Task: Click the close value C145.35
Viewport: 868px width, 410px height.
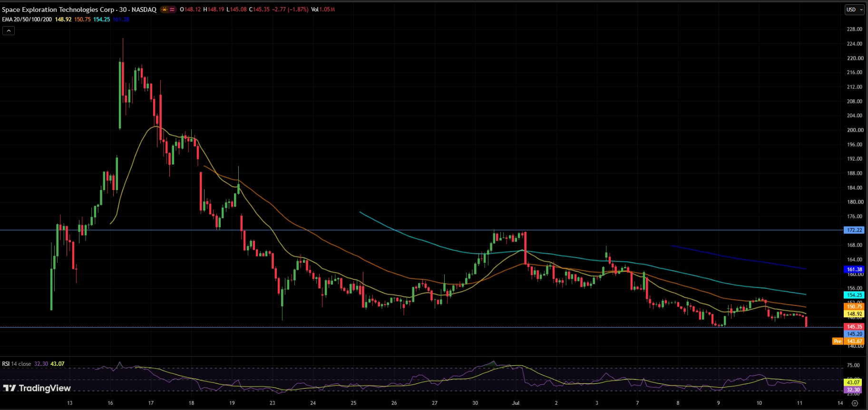Action: coord(259,10)
